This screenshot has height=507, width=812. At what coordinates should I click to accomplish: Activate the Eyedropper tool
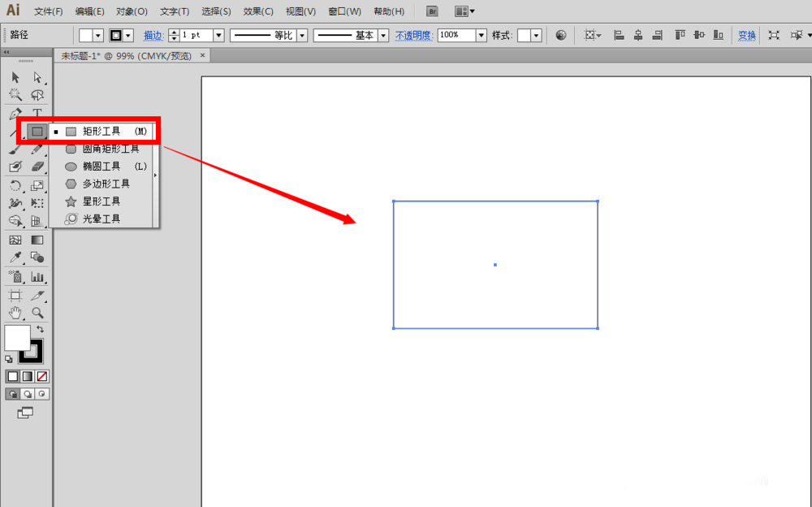coord(15,258)
